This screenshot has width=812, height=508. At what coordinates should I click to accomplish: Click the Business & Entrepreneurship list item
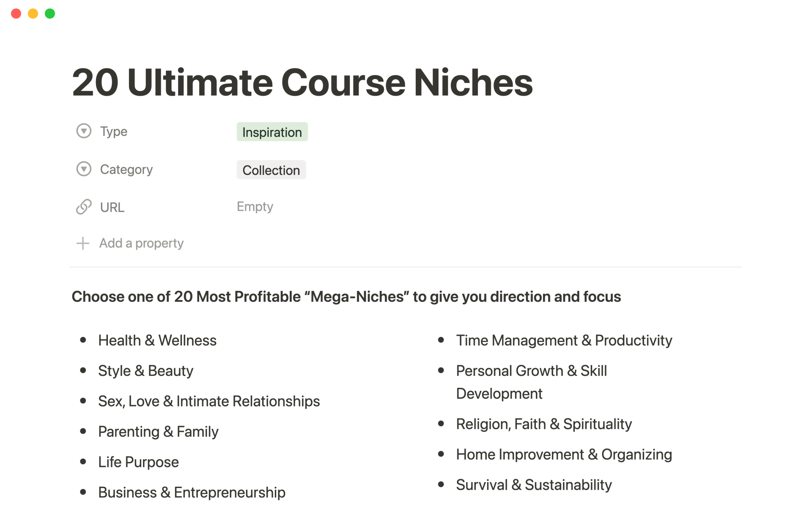[x=192, y=492]
